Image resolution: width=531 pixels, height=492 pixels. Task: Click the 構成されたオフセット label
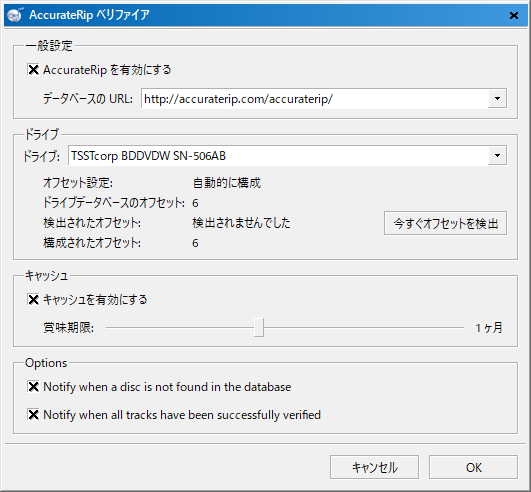point(92,243)
